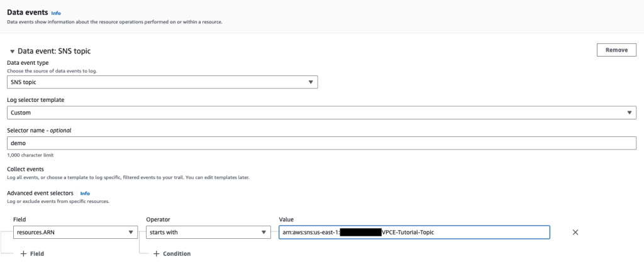Click the 'Collect events' label

[x=25, y=169]
